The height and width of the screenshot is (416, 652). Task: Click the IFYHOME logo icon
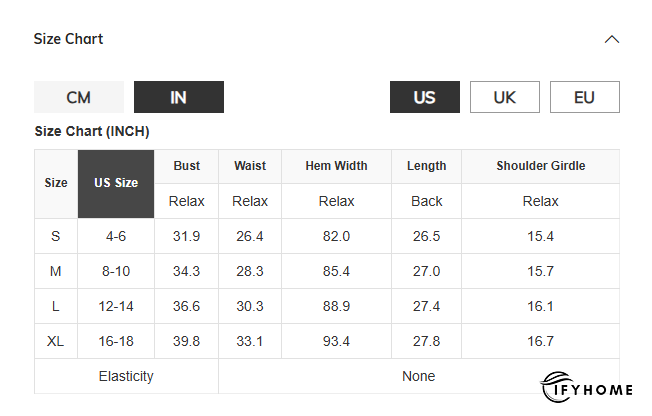coord(556,387)
